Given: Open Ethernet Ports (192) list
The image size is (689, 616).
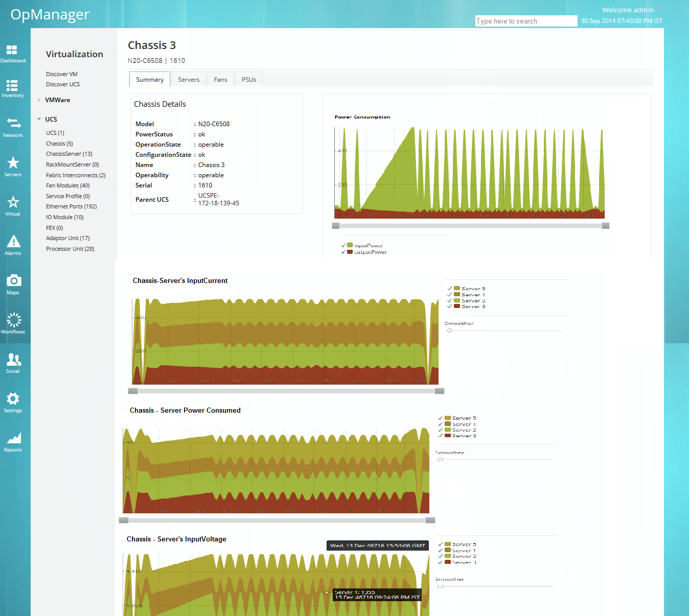Looking at the screenshot, I should tap(72, 206).
